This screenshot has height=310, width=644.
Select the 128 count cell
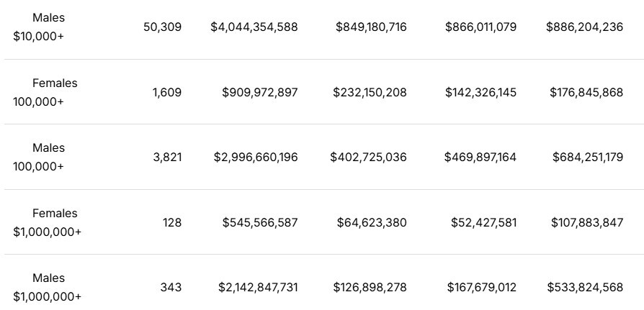coord(172,222)
